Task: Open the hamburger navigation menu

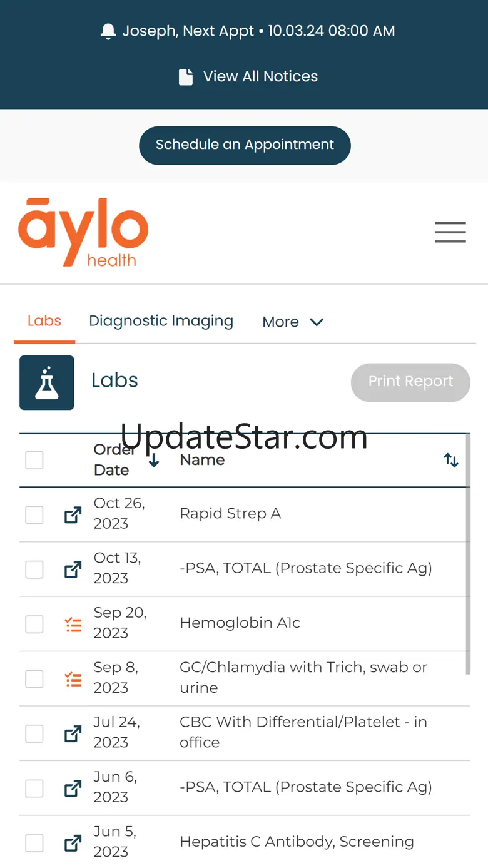Action: (450, 232)
